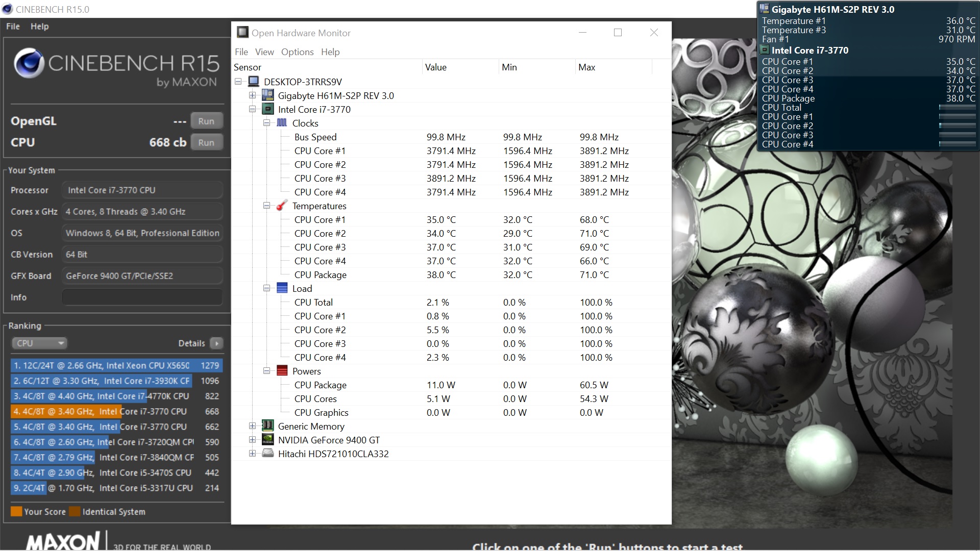Screen dimensions: 980x551
Task: Expand the Generic Memory node
Action: point(252,426)
